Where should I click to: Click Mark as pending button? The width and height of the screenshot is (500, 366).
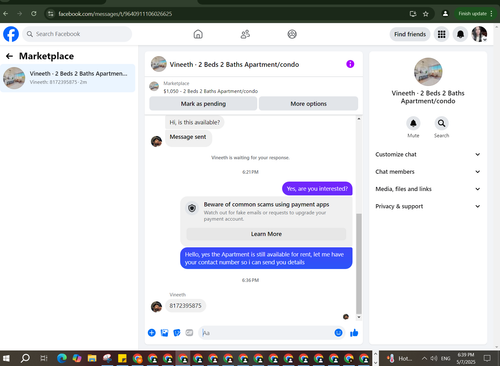click(203, 104)
